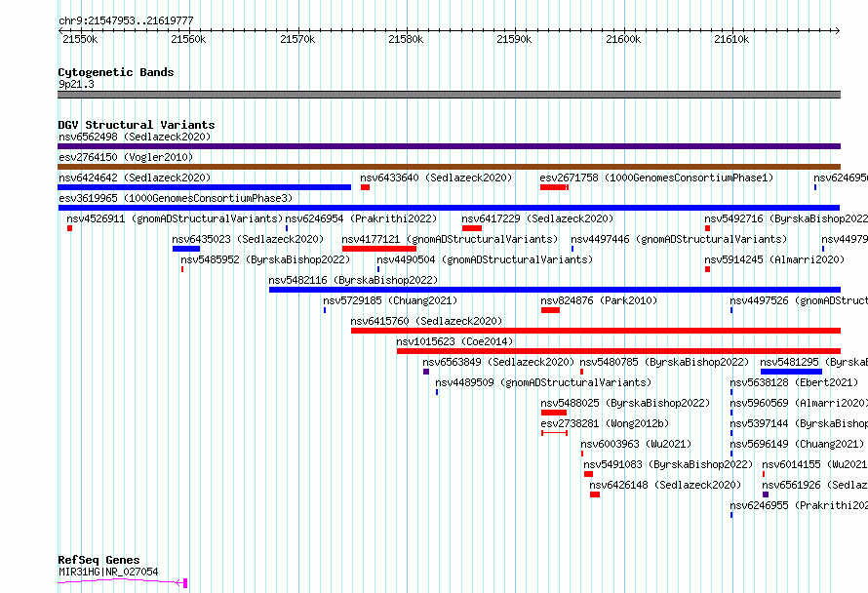Select the red nsv824876 variant bar
Image resolution: width=868 pixels, height=593 pixels.
pyautogui.click(x=550, y=310)
